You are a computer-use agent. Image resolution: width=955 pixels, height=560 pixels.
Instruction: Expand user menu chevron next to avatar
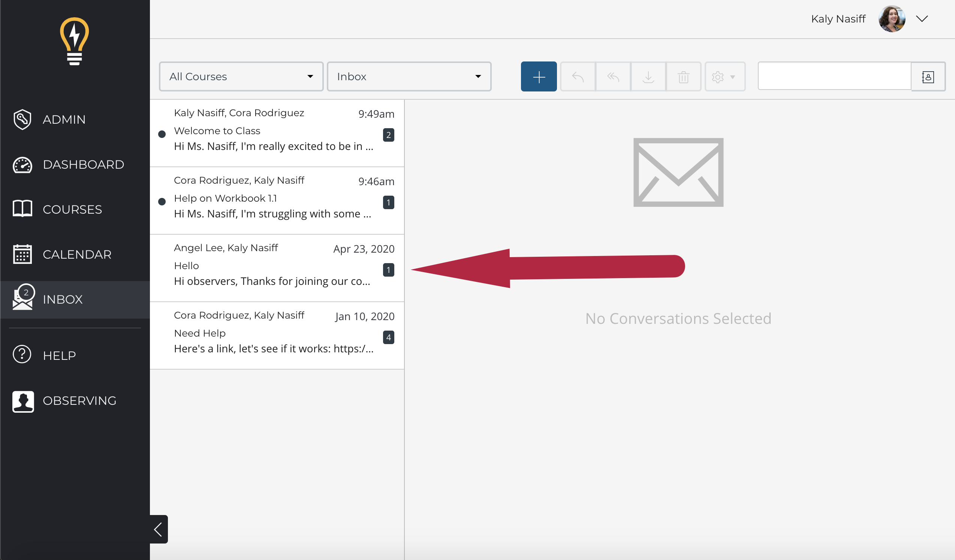pyautogui.click(x=922, y=19)
